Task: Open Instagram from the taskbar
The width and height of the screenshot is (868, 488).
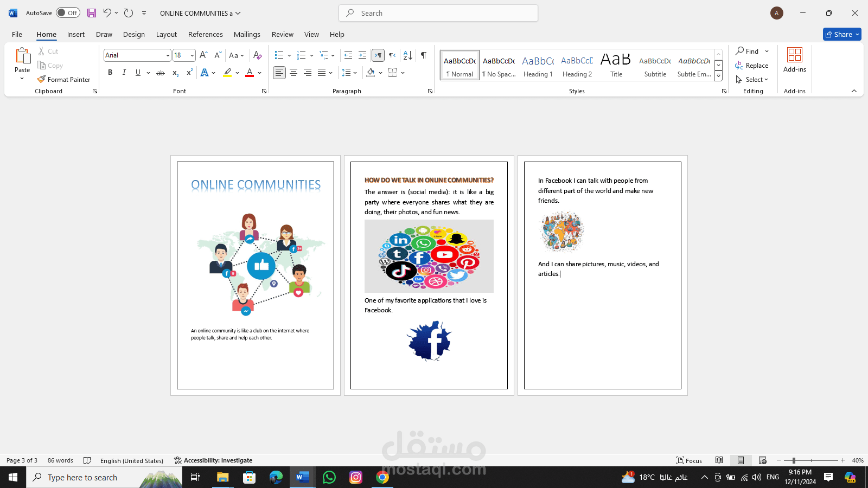Action: click(356, 477)
